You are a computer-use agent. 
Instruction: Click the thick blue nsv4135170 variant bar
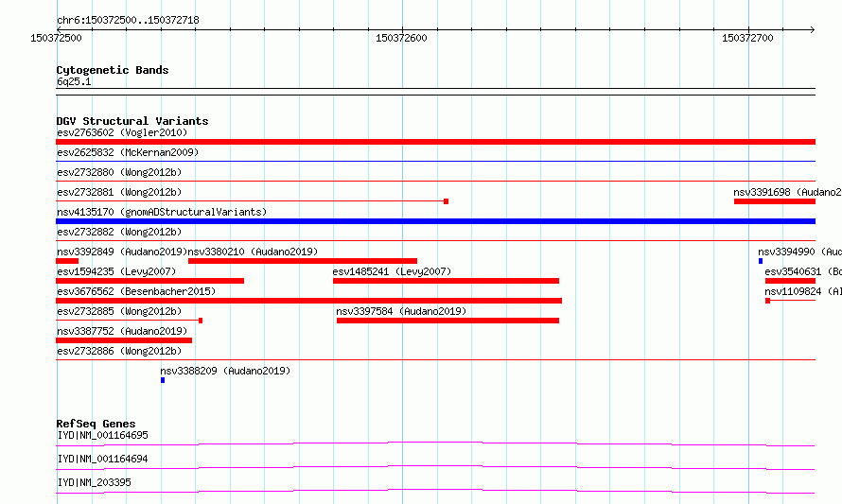[435, 221]
